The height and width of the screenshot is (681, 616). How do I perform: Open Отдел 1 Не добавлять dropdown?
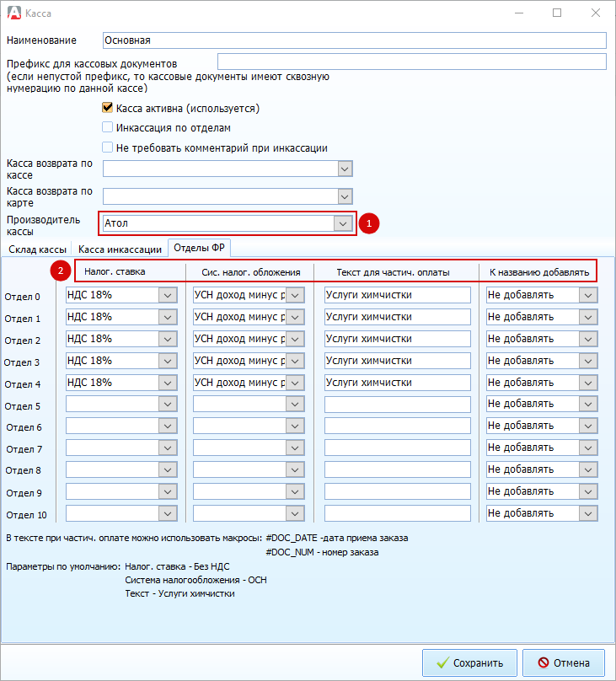click(588, 317)
